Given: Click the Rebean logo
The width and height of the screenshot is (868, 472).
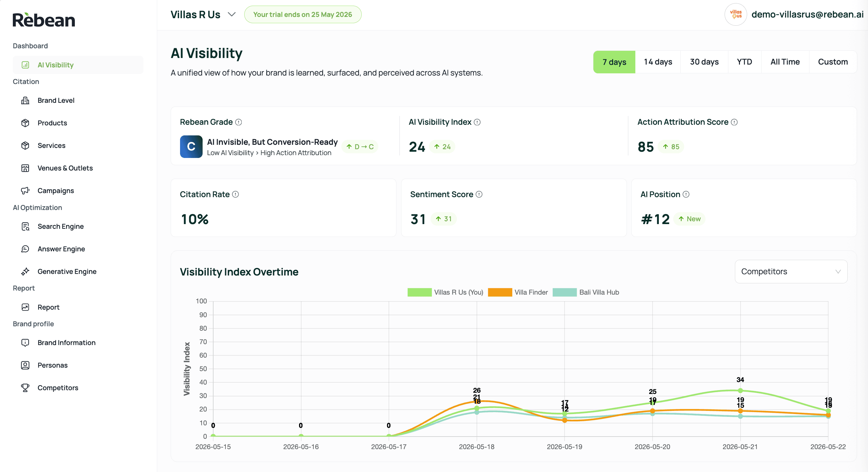Looking at the screenshot, I should click(x=44, y=19).
